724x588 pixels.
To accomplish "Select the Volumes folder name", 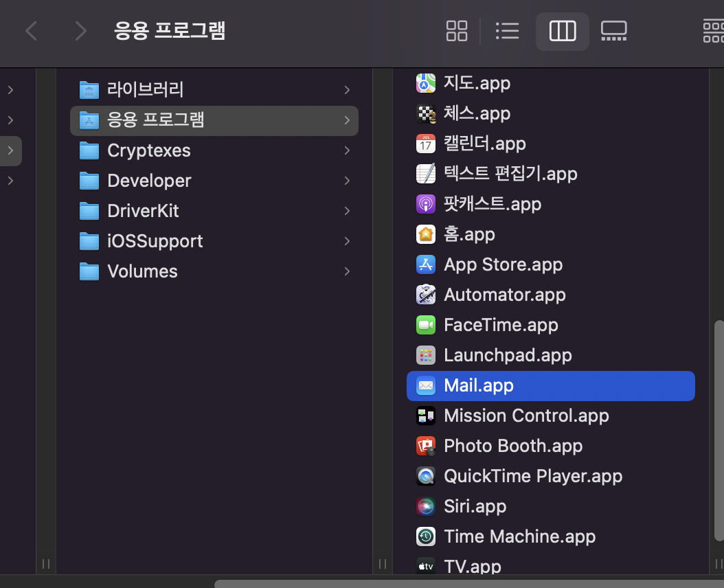I will point(142,271).
